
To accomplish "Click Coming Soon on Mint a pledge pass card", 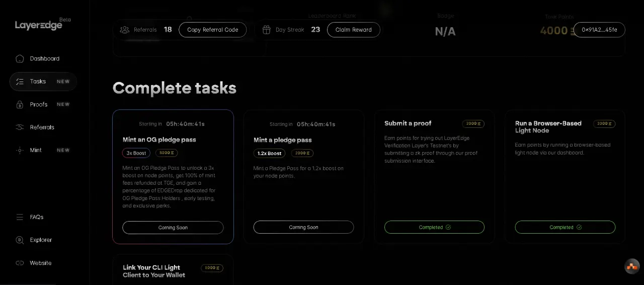I will 303,227.
